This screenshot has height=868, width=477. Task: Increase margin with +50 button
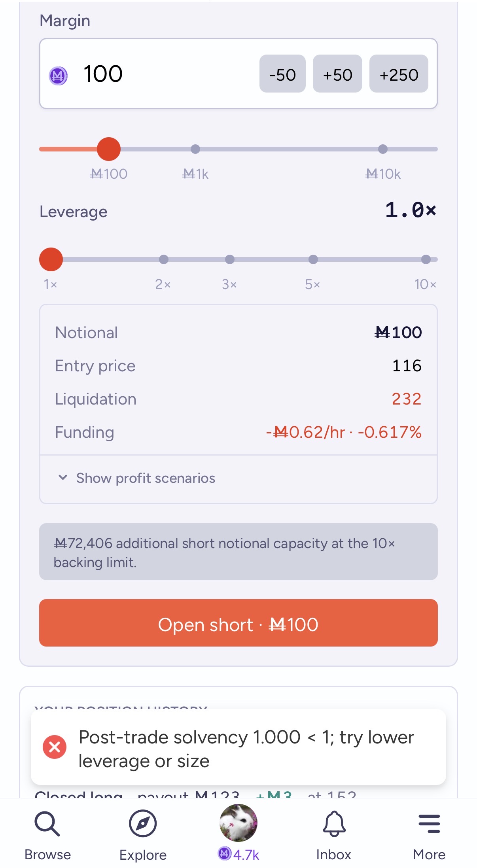tap(337, 74)
